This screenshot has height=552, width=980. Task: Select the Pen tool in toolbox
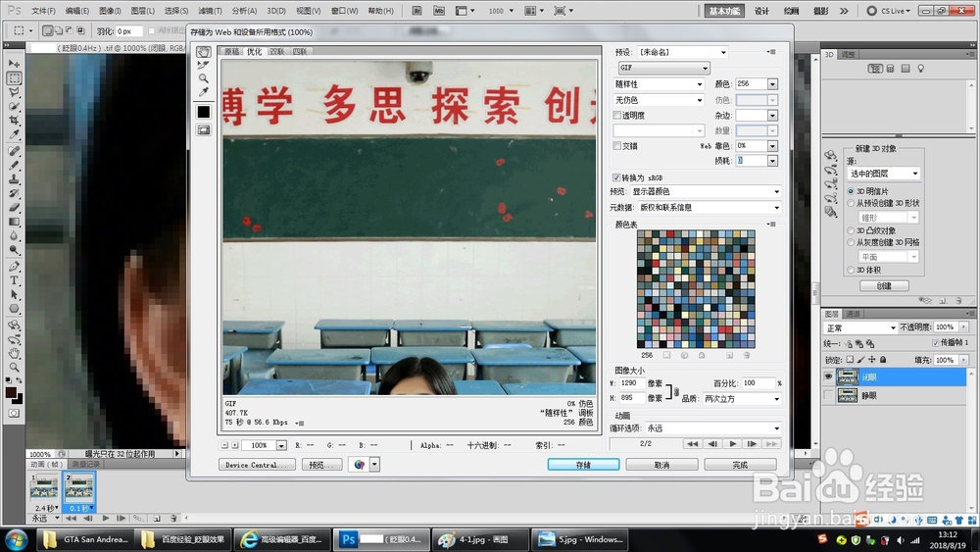pyautogui.click(x=14, y=267)
